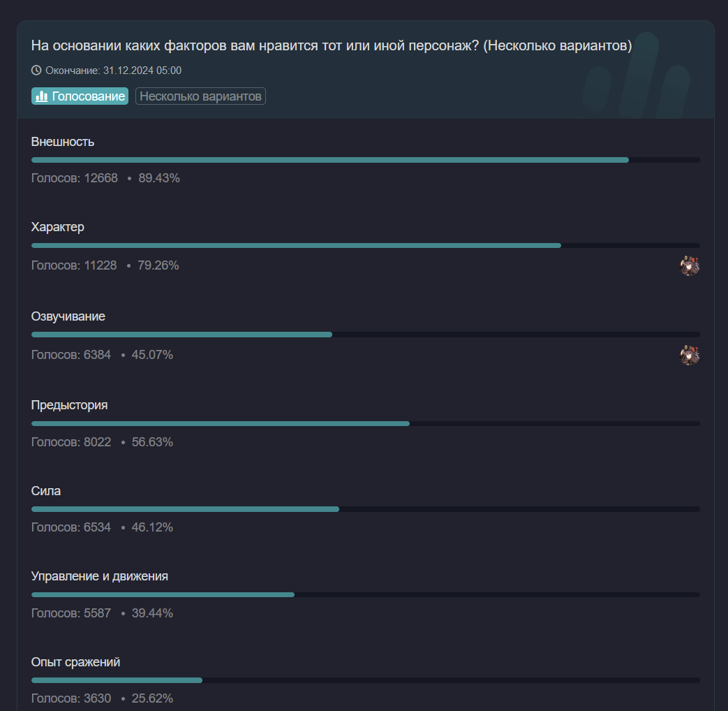Click the Несколько вариантов tag
Screen dimensions: 728x711
click(x=200, y=96)
